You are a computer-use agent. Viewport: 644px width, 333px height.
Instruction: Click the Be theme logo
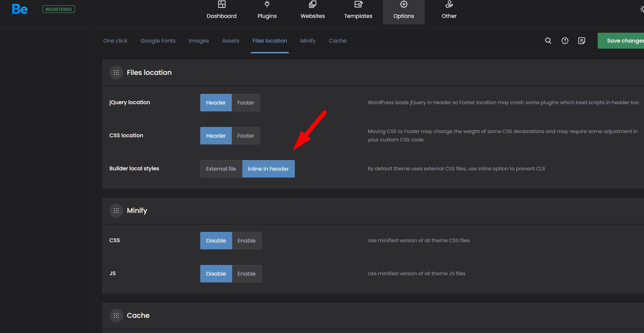click(19, 9)
